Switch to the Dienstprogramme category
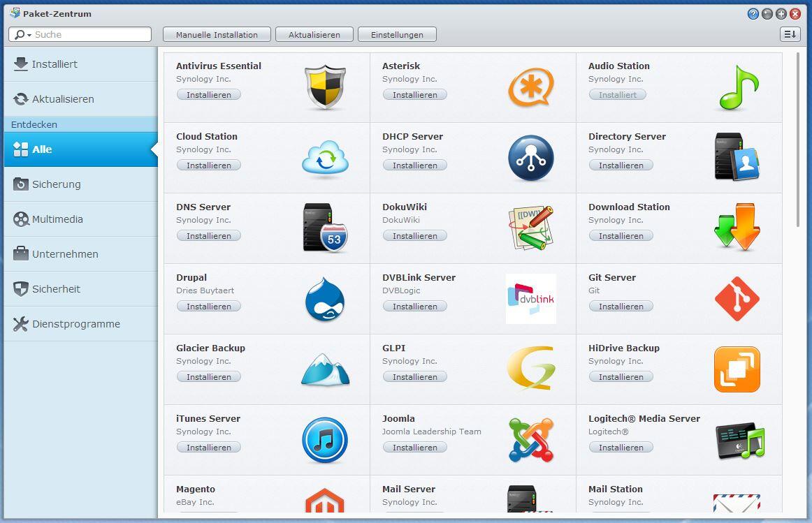Screen dimensions: 812x523 tap(81, 324)
